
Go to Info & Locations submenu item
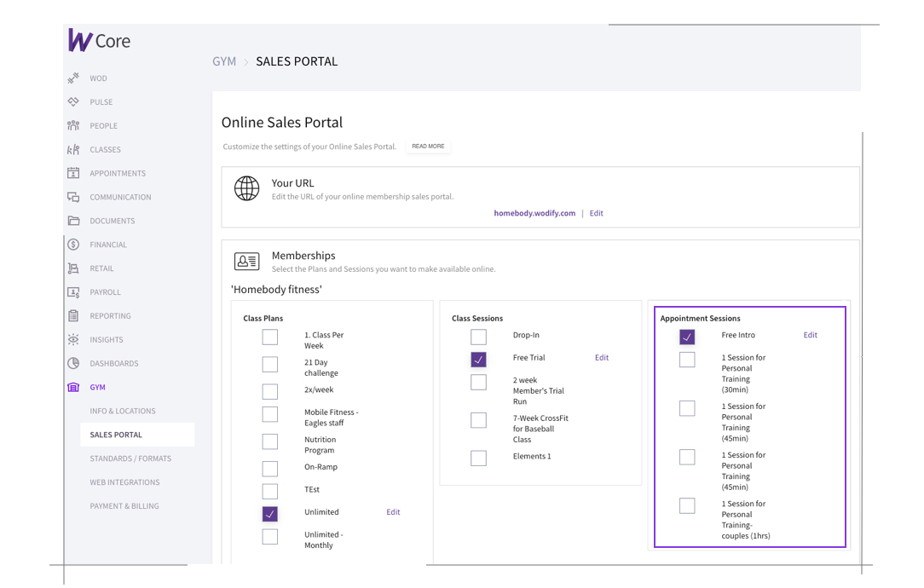(x=123, y=411)
